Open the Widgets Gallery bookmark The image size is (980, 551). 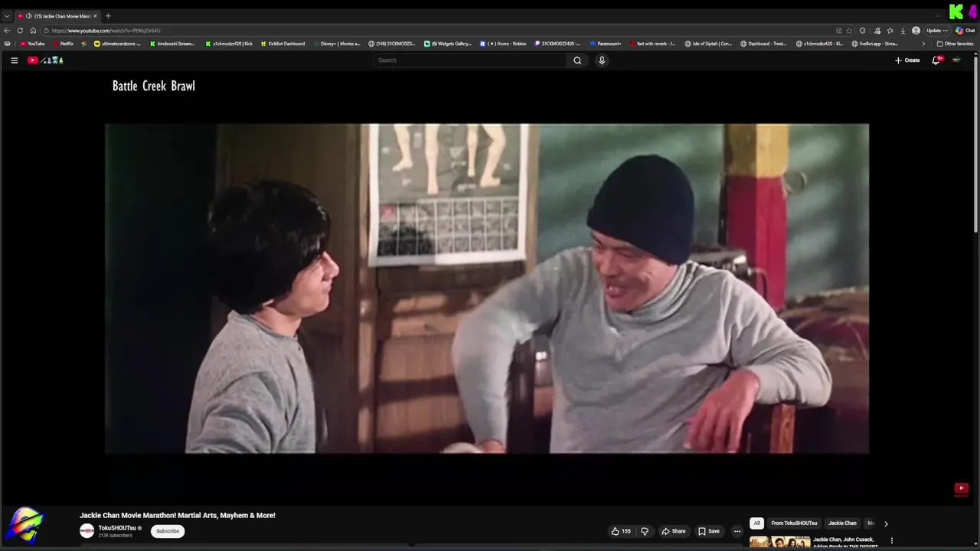pyautogui.click(x=448, y=44)
